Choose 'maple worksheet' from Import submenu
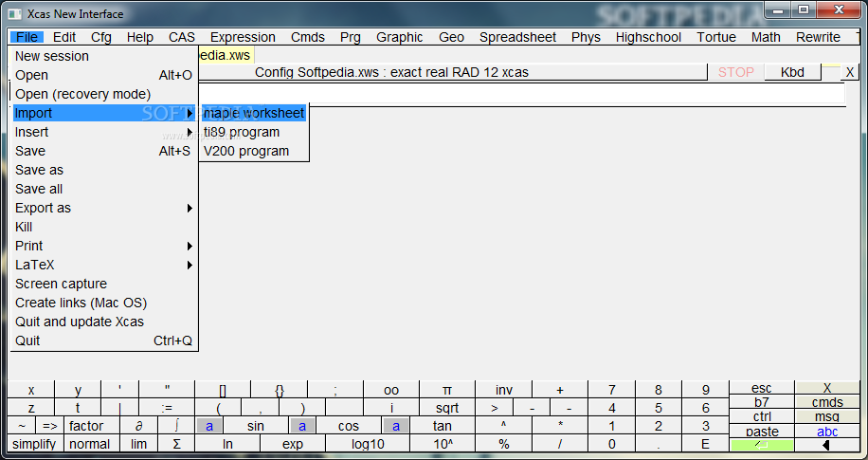Screen dimensions: 868x460 (254, 113)
